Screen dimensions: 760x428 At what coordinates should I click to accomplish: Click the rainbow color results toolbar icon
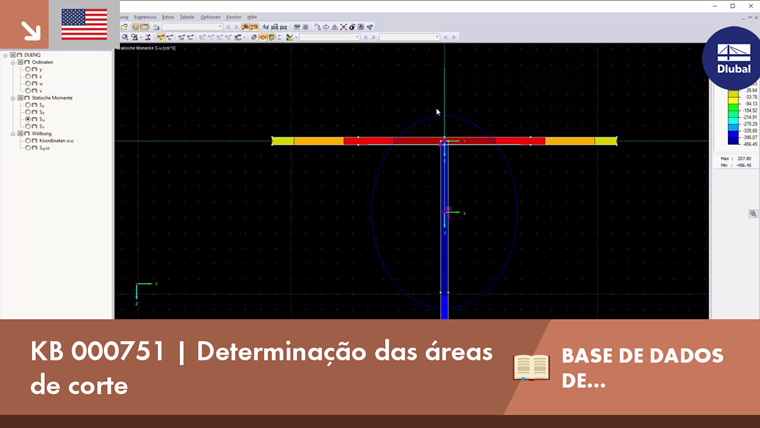pyautogui.click(x=289, y=37)
